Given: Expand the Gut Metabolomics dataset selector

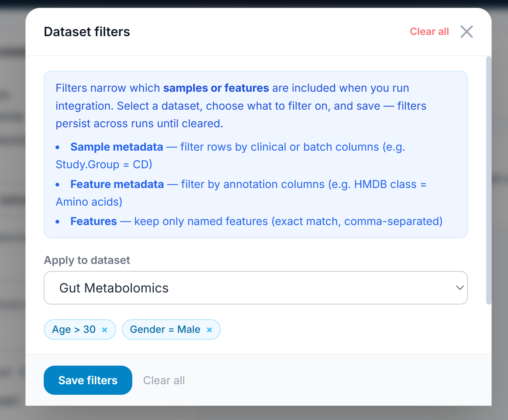Looking at the screenshot, I should (255, 288).
